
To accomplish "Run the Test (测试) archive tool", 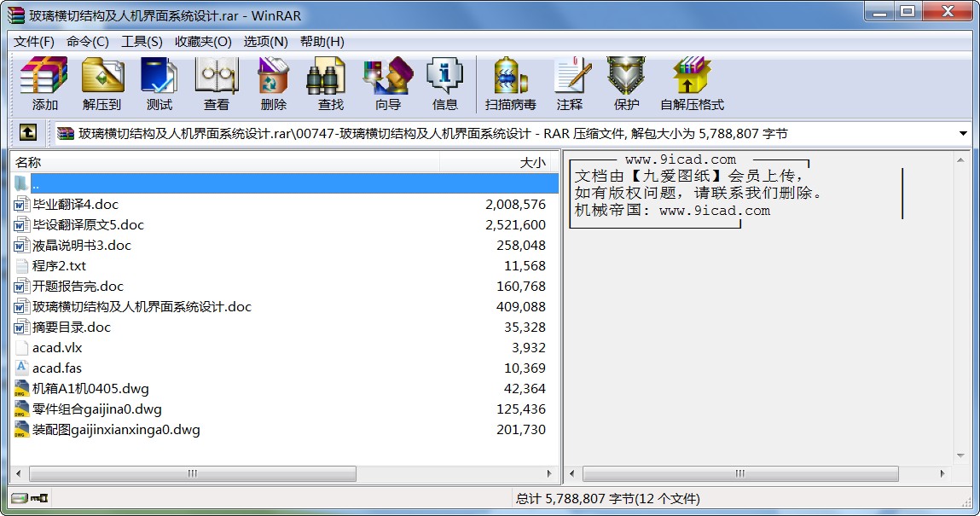I will pos(159,77).
